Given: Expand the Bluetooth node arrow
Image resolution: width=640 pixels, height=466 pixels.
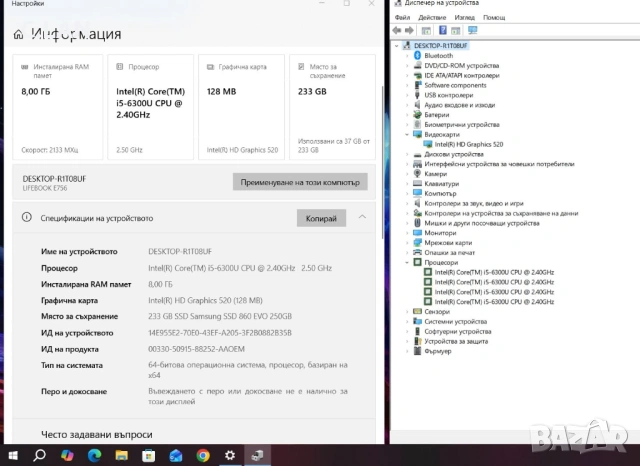Looking at the screenshot, I should coord(407,55).
